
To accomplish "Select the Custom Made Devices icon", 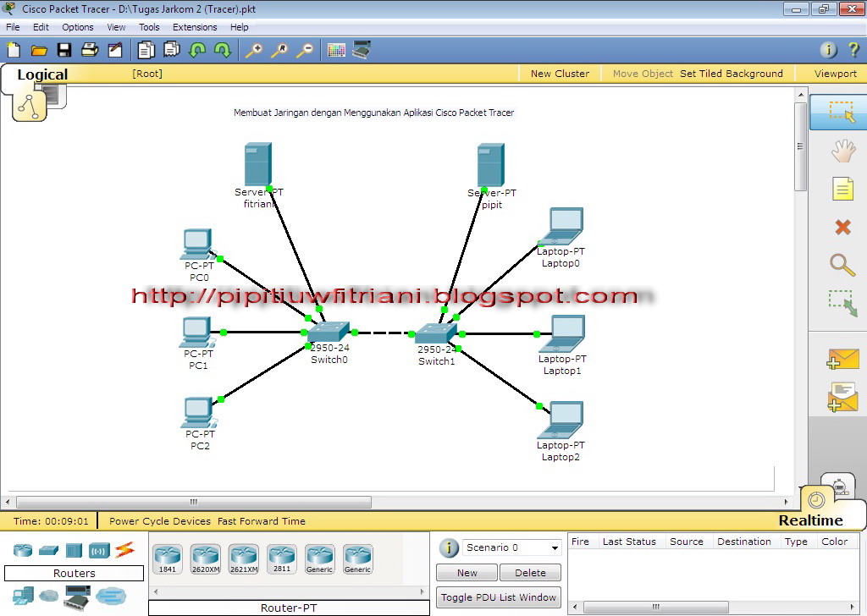I will coord(77,597).
